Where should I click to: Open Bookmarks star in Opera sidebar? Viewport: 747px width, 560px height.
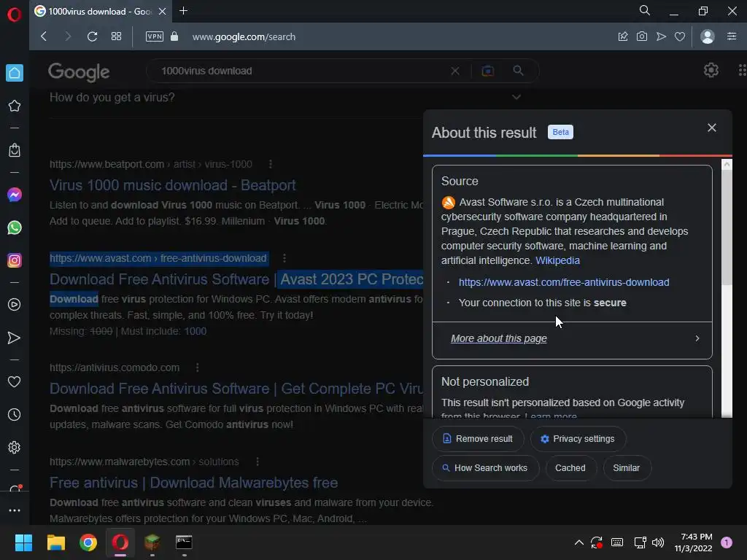pos(15,106)
